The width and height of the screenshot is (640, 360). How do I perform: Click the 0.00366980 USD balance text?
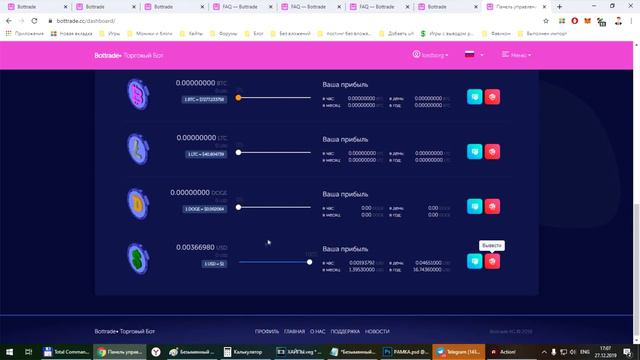(x=202, y=247)
